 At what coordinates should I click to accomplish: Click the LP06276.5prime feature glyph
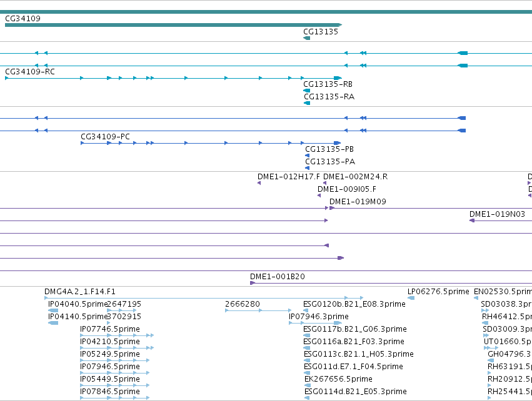coord(411,298)
